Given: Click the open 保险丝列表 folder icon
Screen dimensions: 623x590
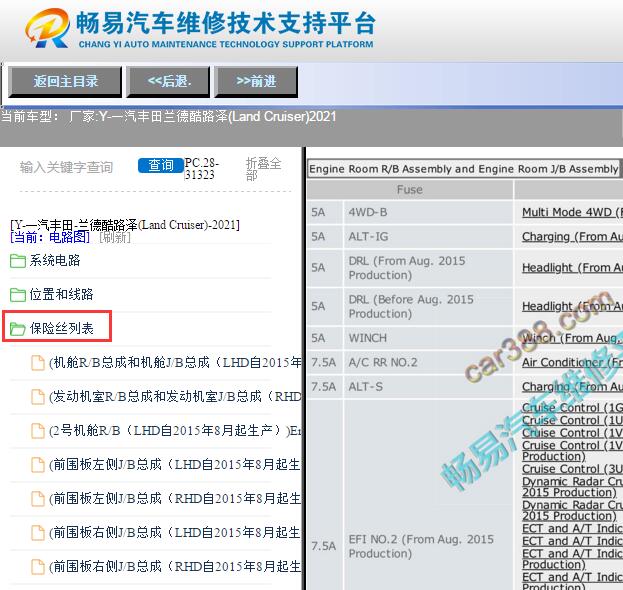Looking at the screenshot, I should tap(17, 329).
